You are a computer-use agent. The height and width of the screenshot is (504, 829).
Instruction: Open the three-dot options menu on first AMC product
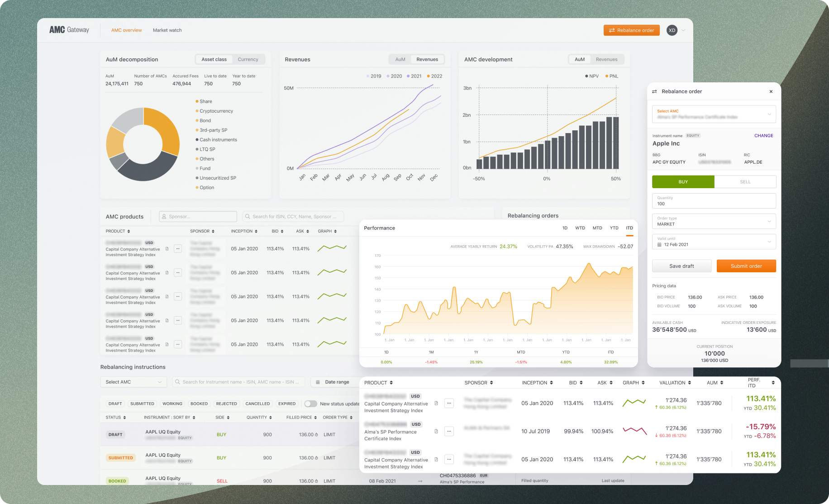coord(178,248)
